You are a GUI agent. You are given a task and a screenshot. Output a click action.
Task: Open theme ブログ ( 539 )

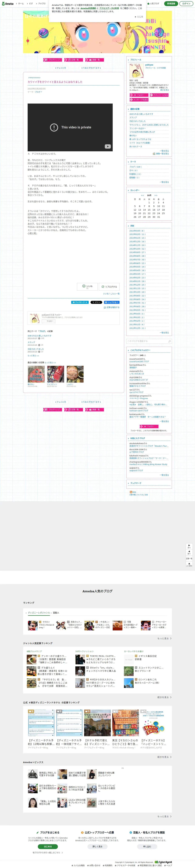click(135, 167)
